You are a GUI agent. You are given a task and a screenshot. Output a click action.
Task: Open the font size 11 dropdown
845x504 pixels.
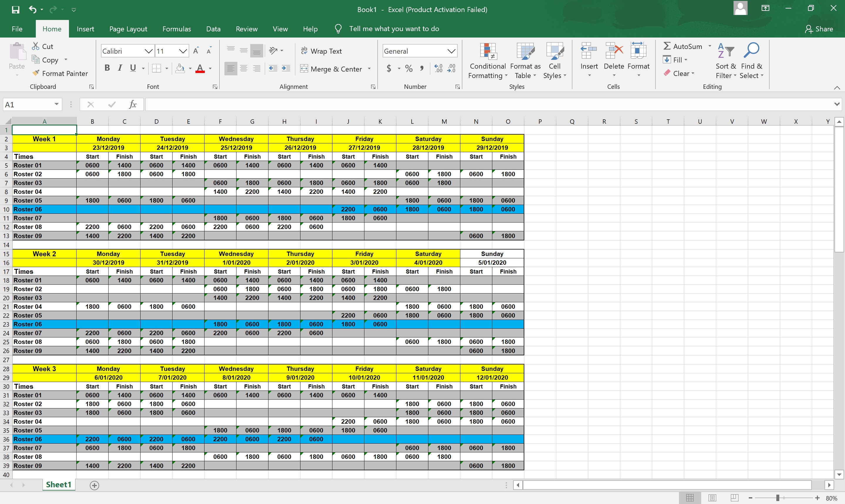tap(183, 51)
